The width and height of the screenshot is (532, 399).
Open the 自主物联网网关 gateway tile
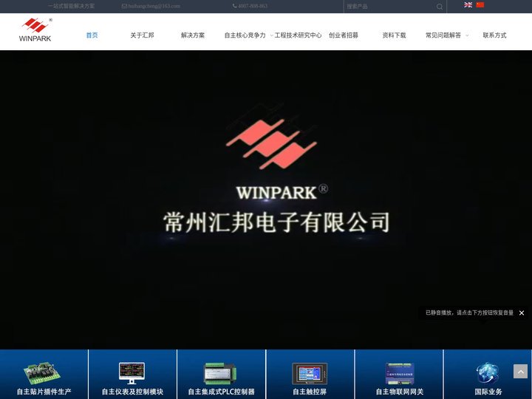[x=399, y=375]
